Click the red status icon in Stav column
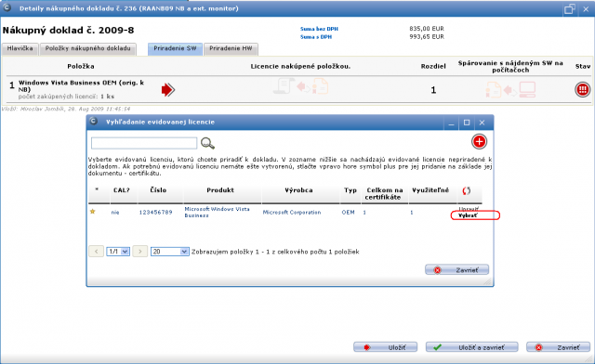 point(582,89)
